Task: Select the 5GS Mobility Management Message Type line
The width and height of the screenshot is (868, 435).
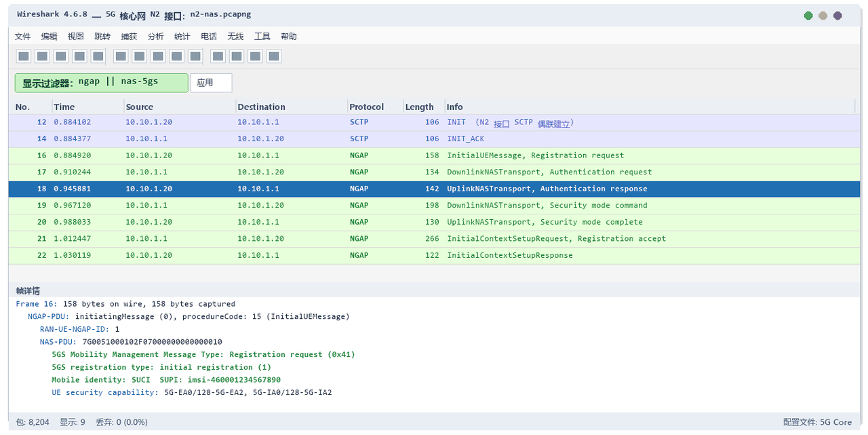Action: pos(203,354)
